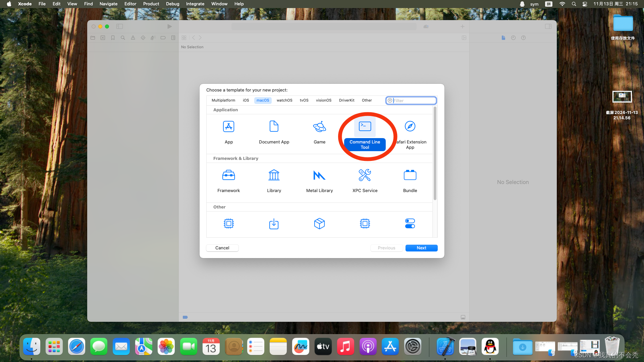Viewport: 644px width, 362px height.
Task: Switch to the visionOS tab
Action: click(324, 100)
